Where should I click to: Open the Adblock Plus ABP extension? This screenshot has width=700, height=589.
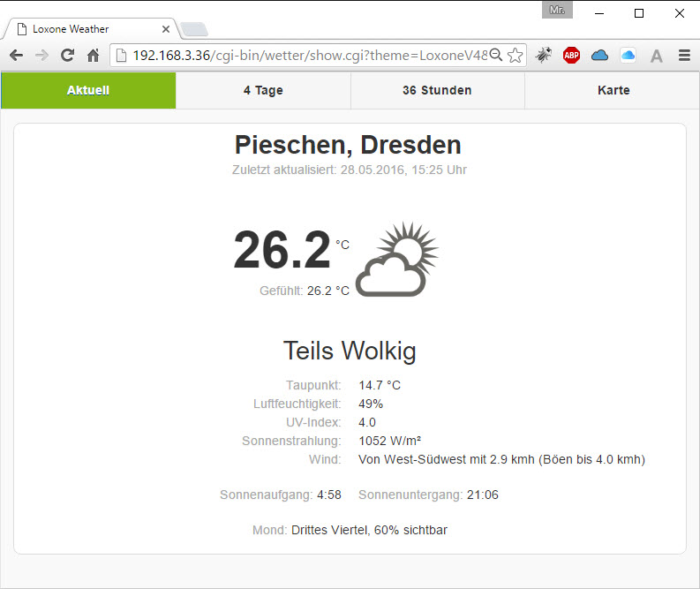pyautogui.click(x=571, y=56)
